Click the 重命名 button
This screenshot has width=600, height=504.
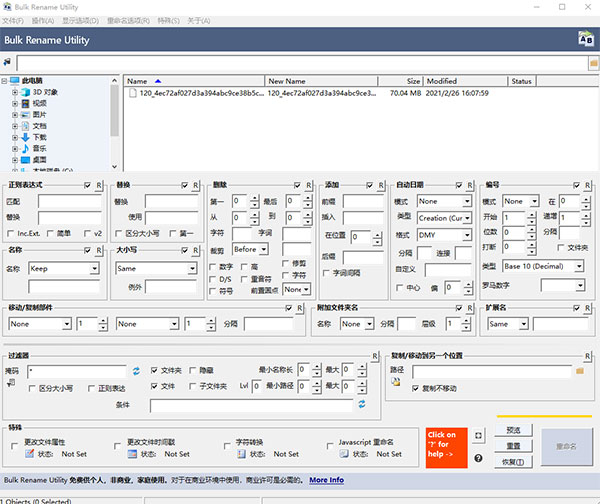(566, 447)
